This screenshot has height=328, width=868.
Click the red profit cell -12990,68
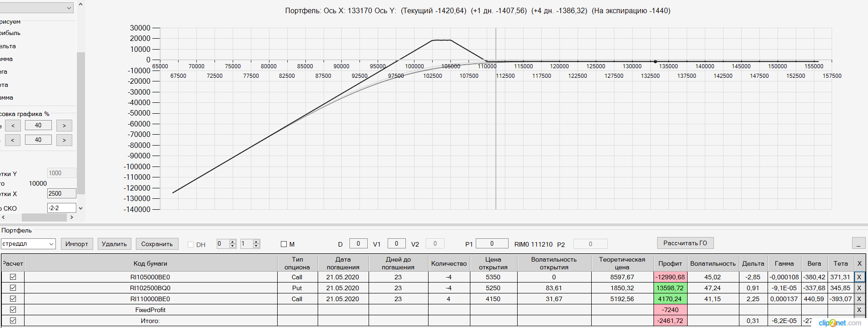click(x=670, y=277)
